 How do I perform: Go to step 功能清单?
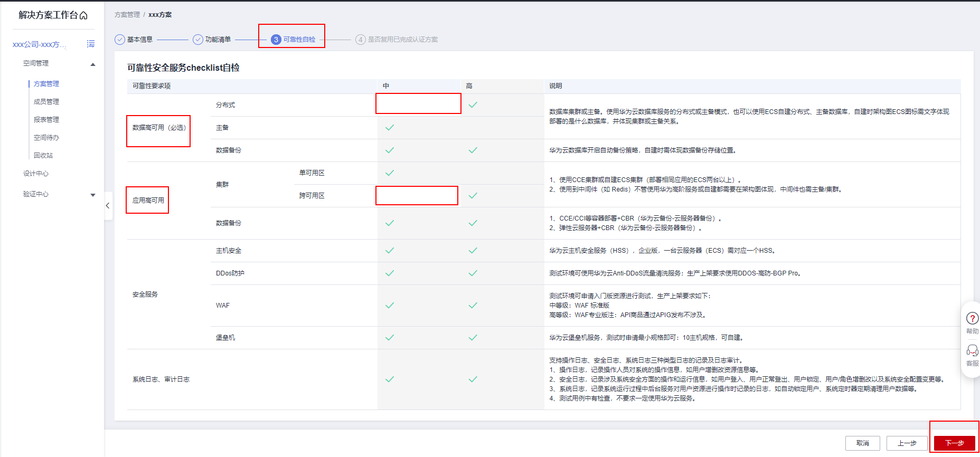pos(218,40)
